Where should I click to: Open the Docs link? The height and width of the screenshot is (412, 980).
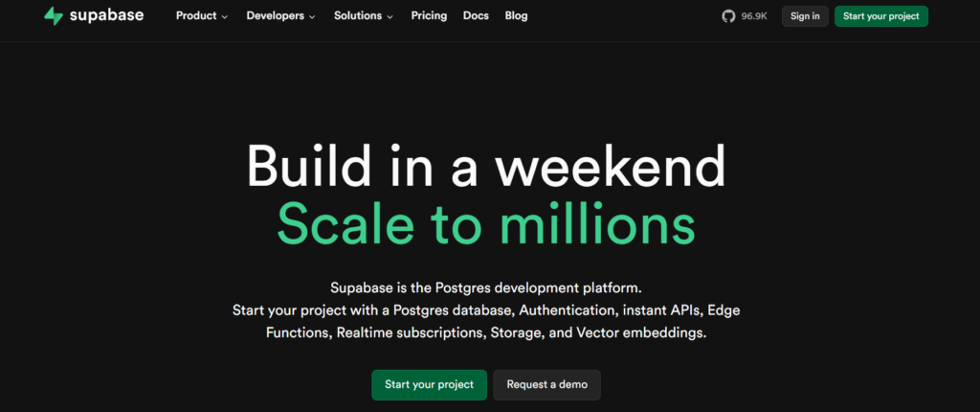(476, 16)
